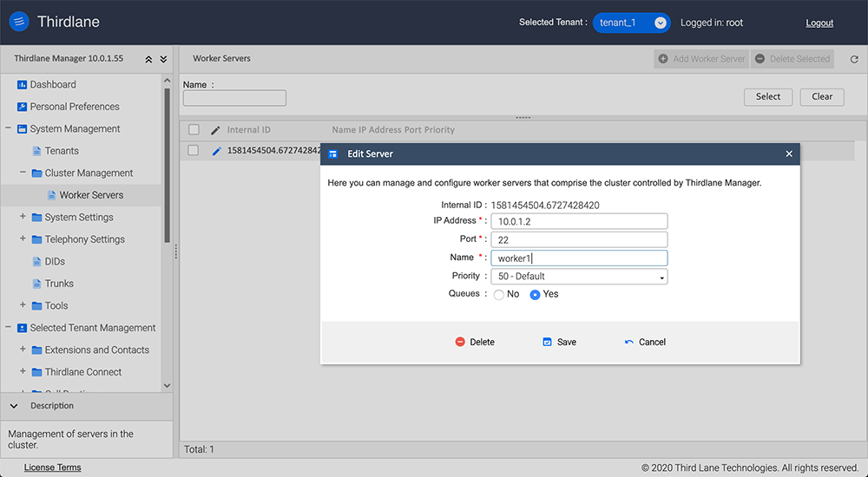The width and height of the screenshot is (868, 477).
Task: Open Tenants page in sidebar
Action: tap(62, 151)
